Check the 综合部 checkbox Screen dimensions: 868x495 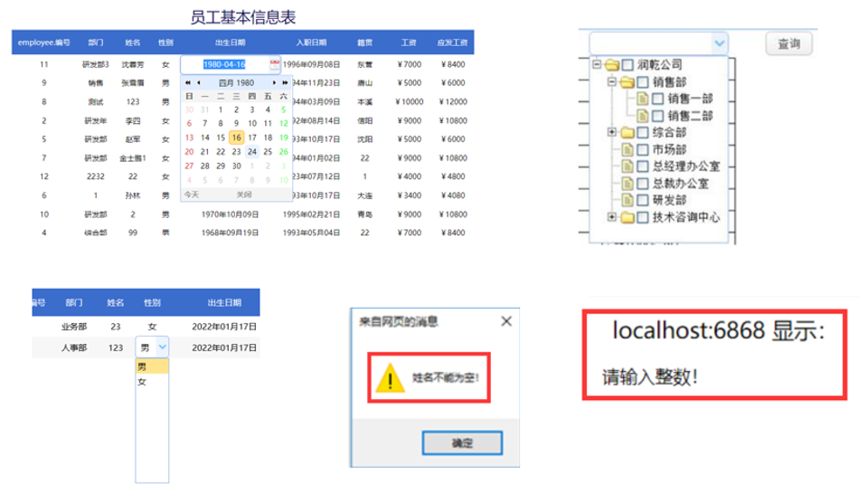coord(642,133)
